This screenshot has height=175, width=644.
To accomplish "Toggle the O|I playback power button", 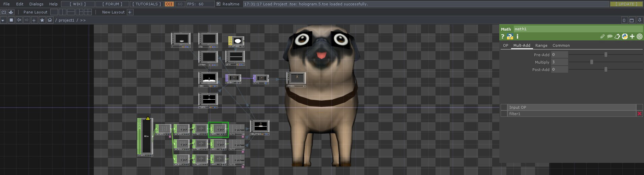I will [x=169, y=4].
